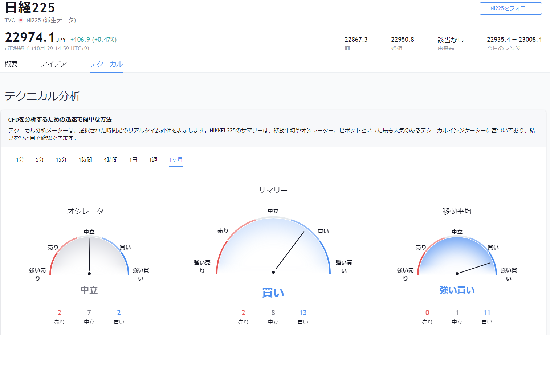Click the 日経225 title

tap(30, 7)
